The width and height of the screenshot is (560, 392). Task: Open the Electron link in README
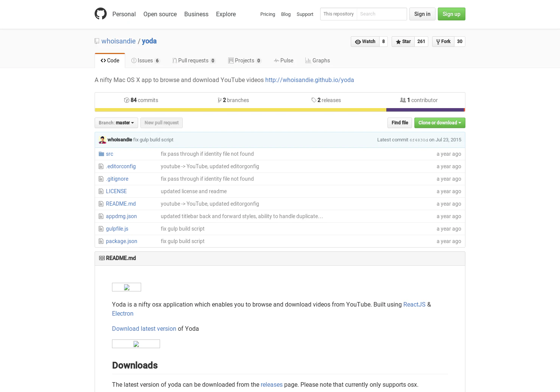(x=123, y=314)
